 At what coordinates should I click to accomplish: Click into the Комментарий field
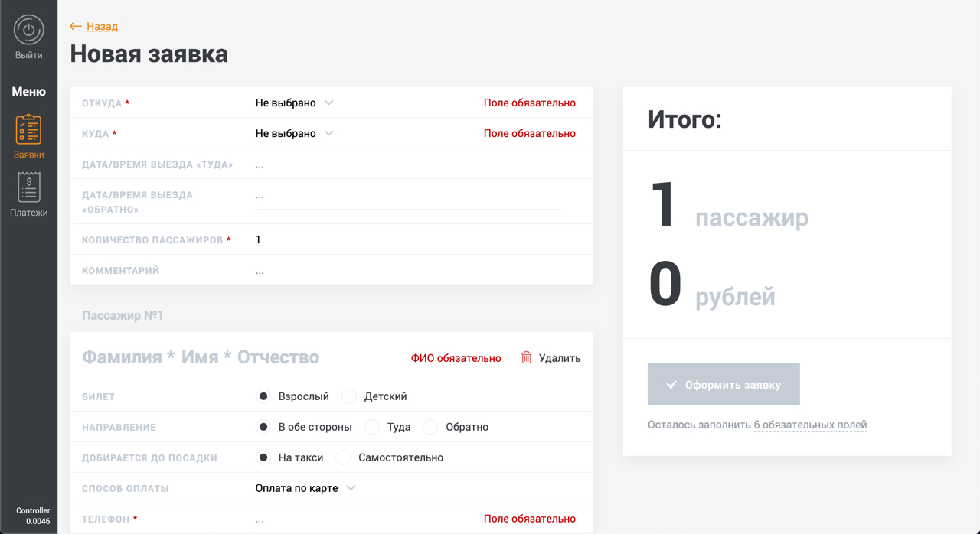[x=406, y=271]
